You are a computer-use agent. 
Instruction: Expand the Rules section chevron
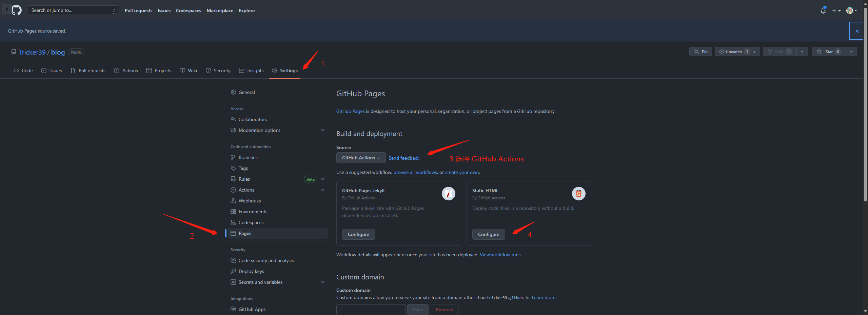pyautogui.click(x=323, y=179)
